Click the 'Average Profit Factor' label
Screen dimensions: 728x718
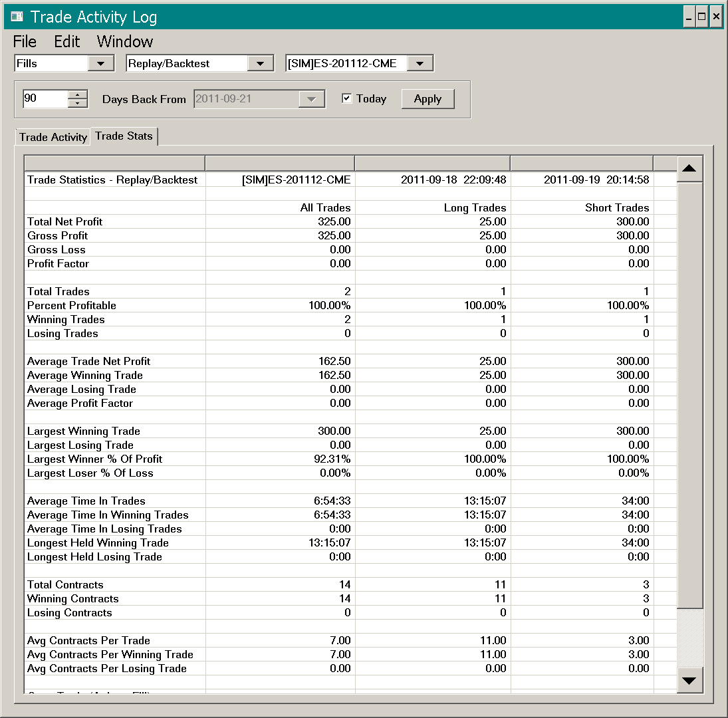tap(80, 403)
